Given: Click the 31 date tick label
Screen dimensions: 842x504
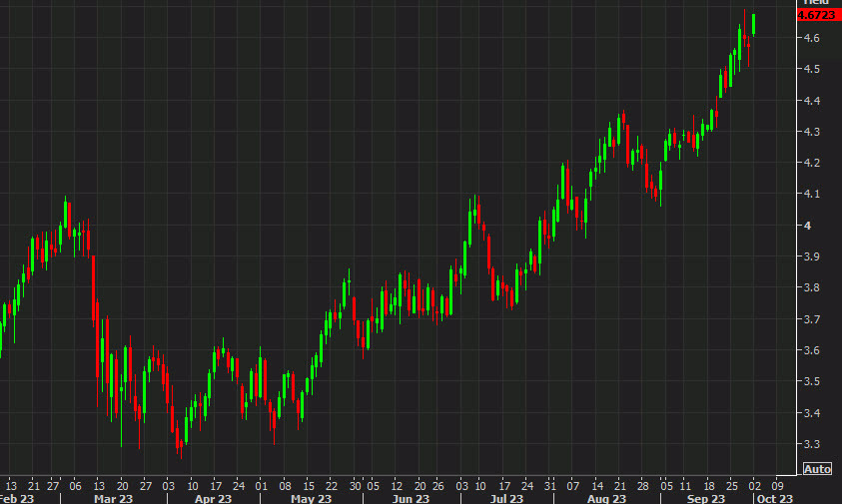Looking at the screenshot, I should (x=549, y=486).
